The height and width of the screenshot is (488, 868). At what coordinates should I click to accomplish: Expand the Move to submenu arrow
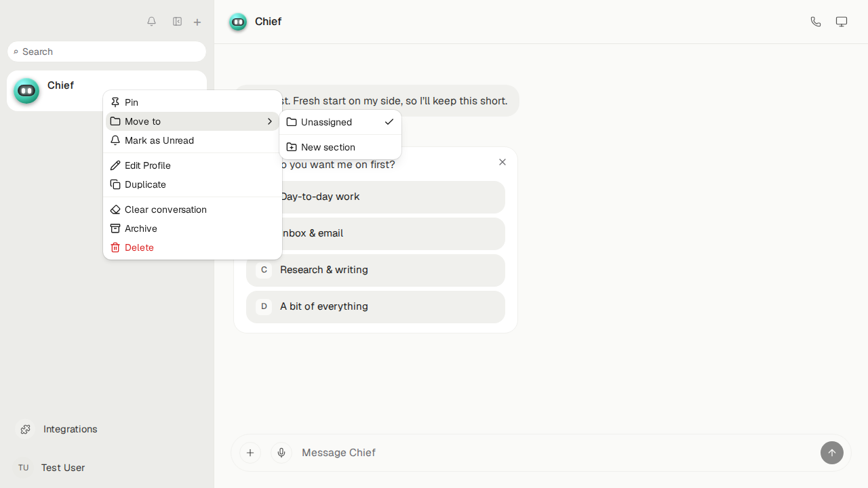coord(269,121)
